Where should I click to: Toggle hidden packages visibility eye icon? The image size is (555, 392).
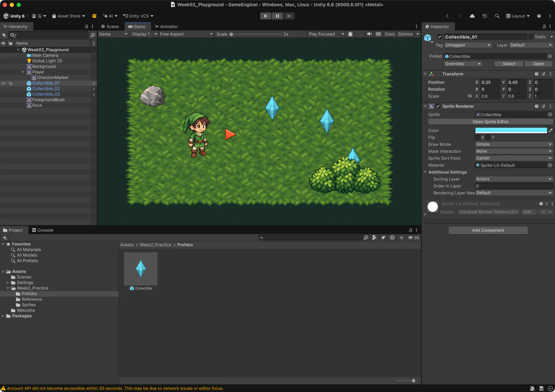click(413, 238)
